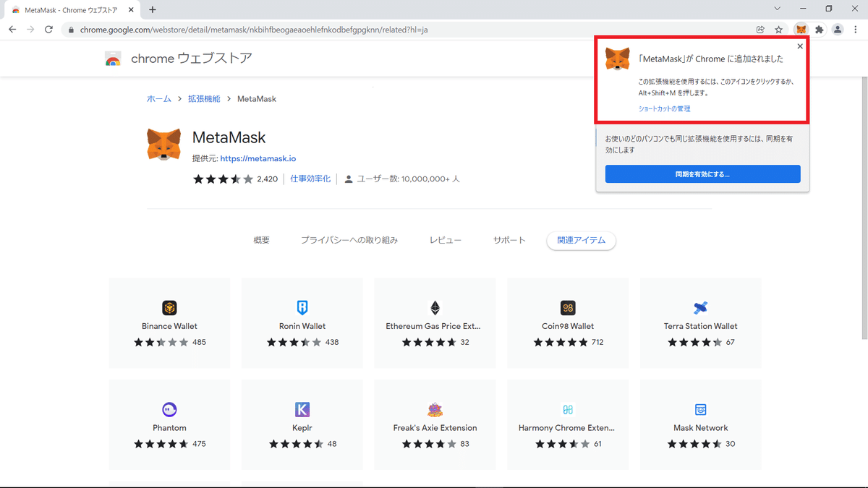Switch to the レビュー tab

446,240
